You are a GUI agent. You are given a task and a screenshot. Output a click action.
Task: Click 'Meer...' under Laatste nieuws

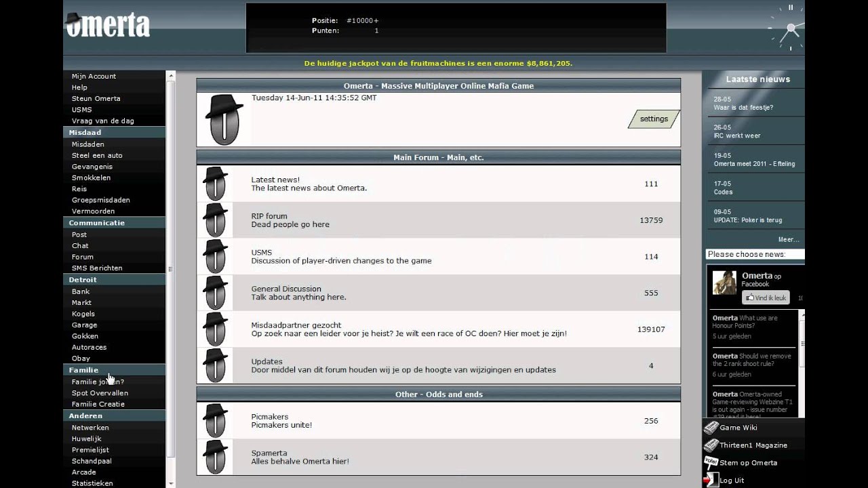[789, 239]
